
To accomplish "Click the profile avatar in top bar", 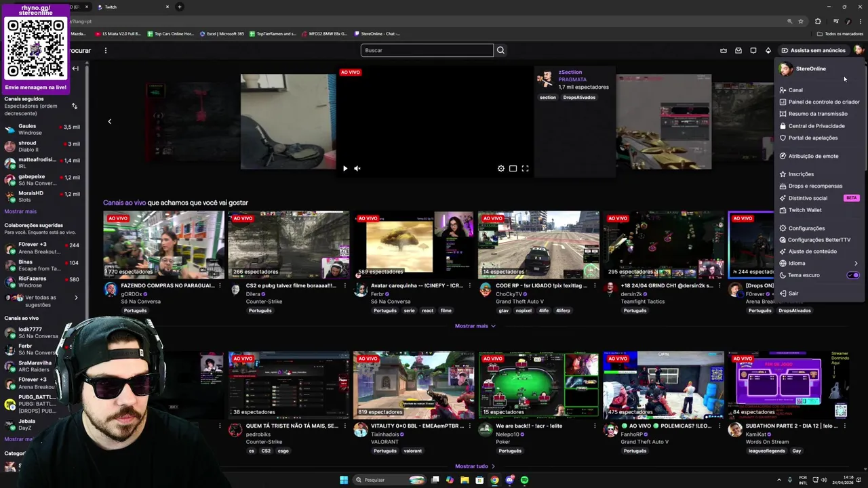I will pyautogui.click(x=859, y=50).
